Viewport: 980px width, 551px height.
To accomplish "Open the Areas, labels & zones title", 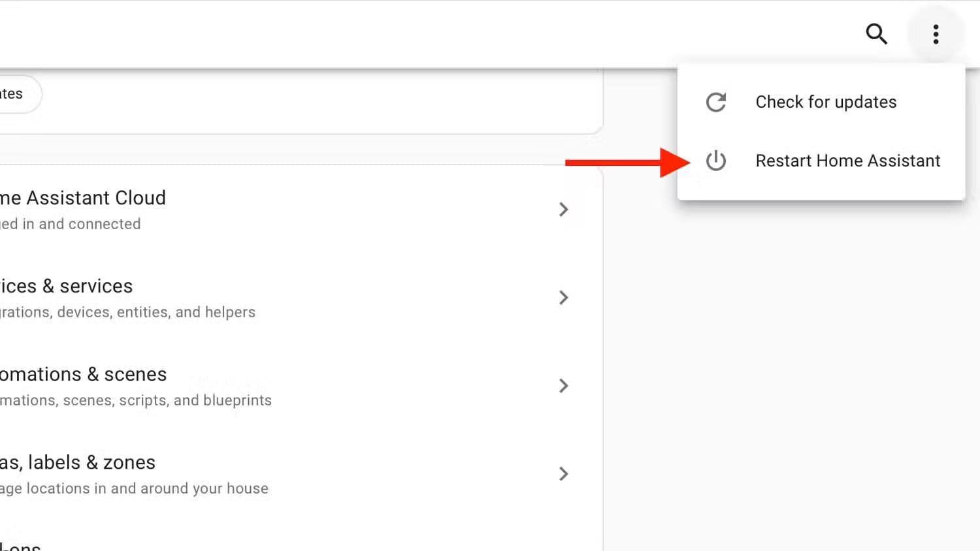I will 78,462.
